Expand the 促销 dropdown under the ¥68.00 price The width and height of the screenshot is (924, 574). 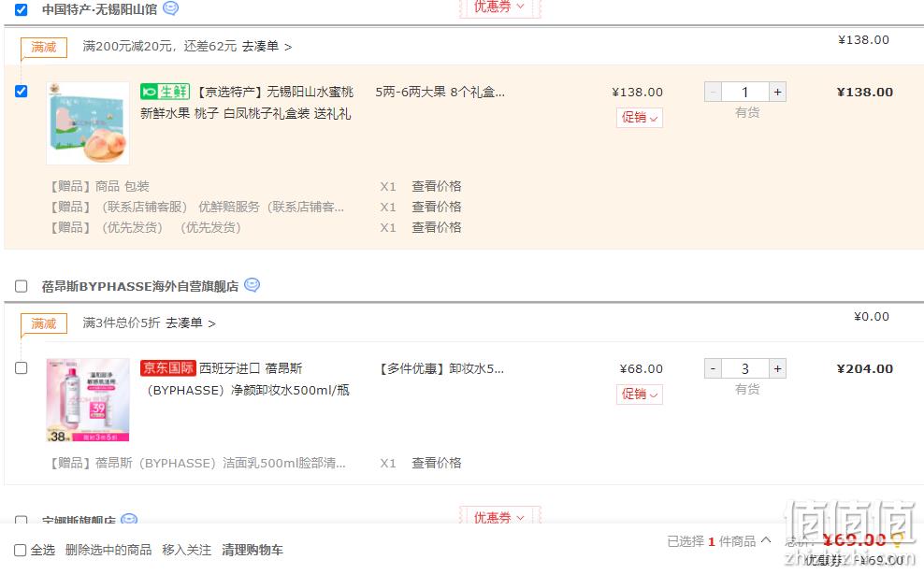pyautogui.click(x=640, y=395)
